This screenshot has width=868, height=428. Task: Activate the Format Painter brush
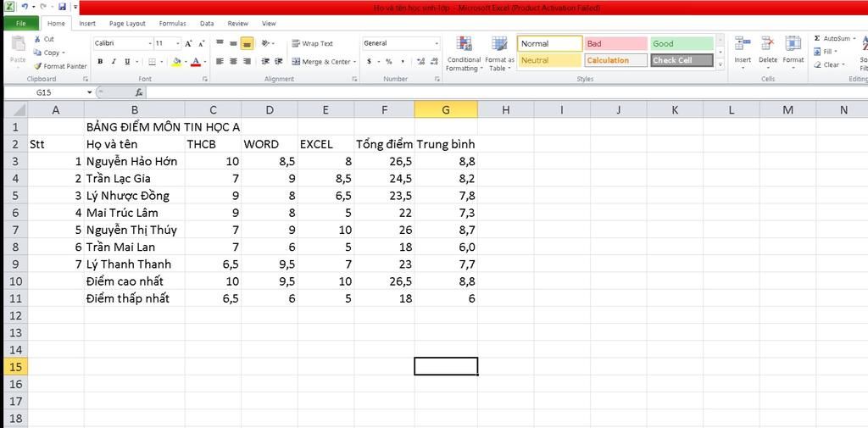(37, 66)
